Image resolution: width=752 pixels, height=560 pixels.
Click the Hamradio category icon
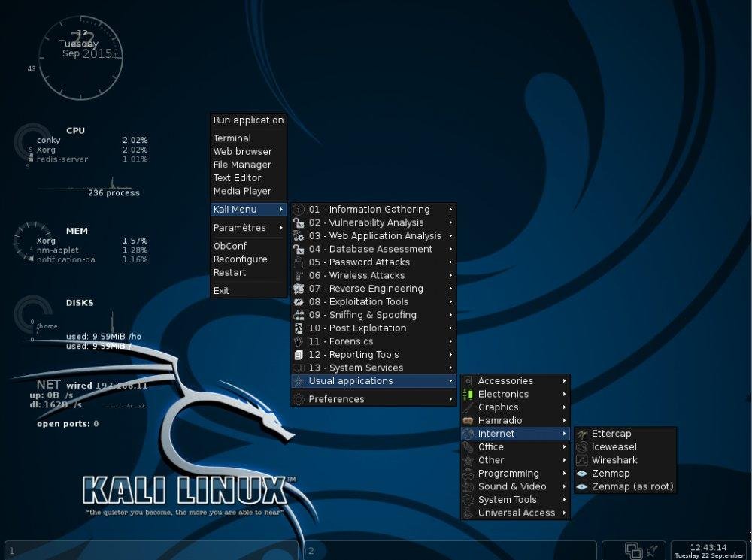(x=468, y=420)
